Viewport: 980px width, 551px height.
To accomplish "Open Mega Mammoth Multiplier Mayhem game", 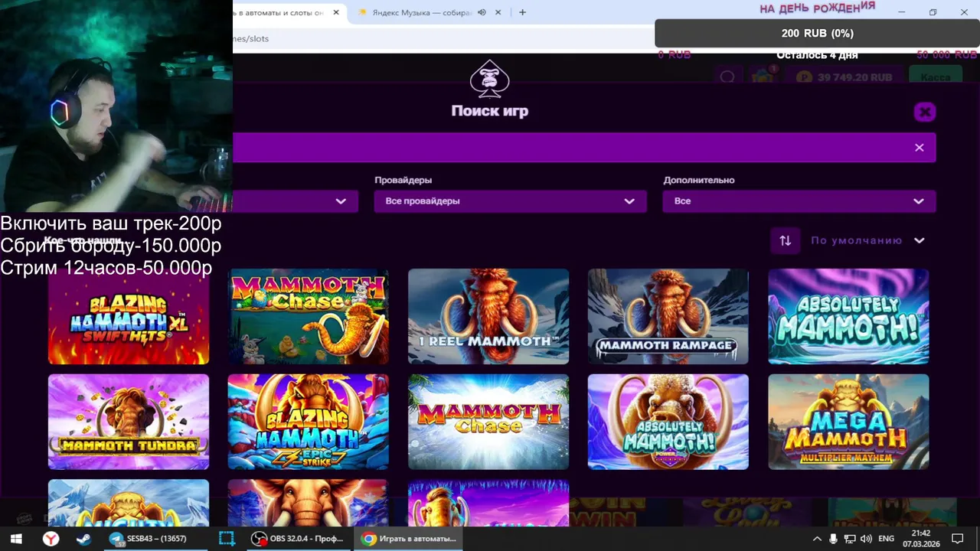I will tap(848, 422).
